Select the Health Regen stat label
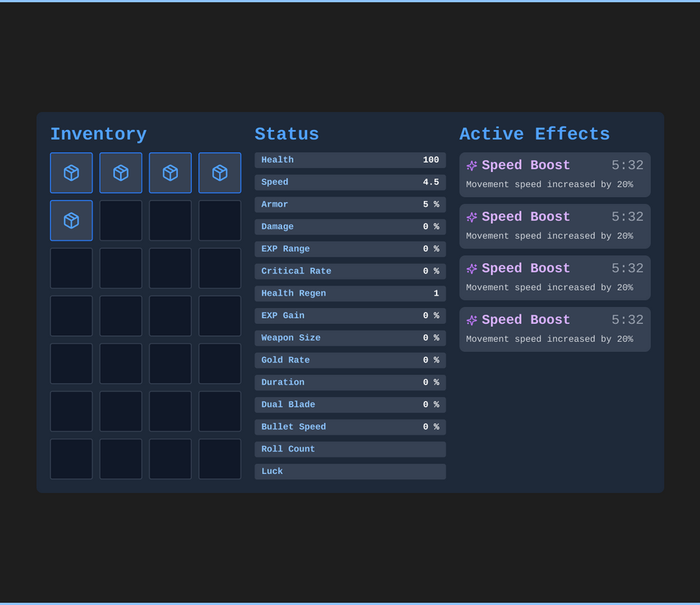 pos(294,293)
